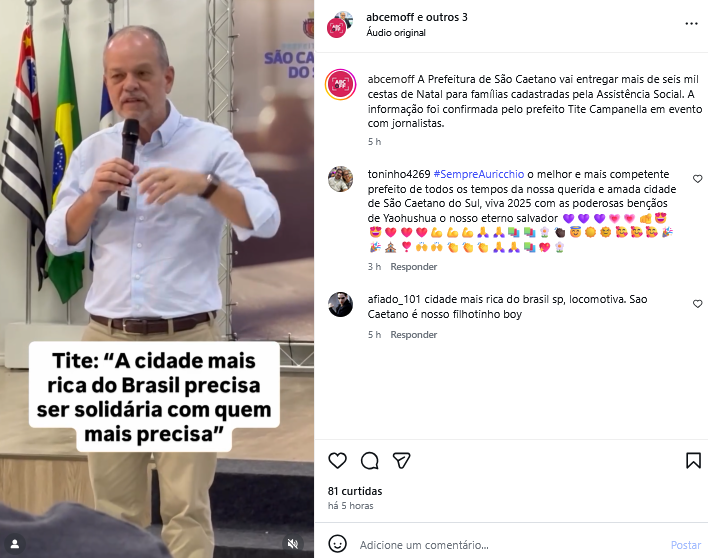The width and height of the screenshot is (708, 558).
Task: Save post with bookmark icon
Action: click(693, 460)
